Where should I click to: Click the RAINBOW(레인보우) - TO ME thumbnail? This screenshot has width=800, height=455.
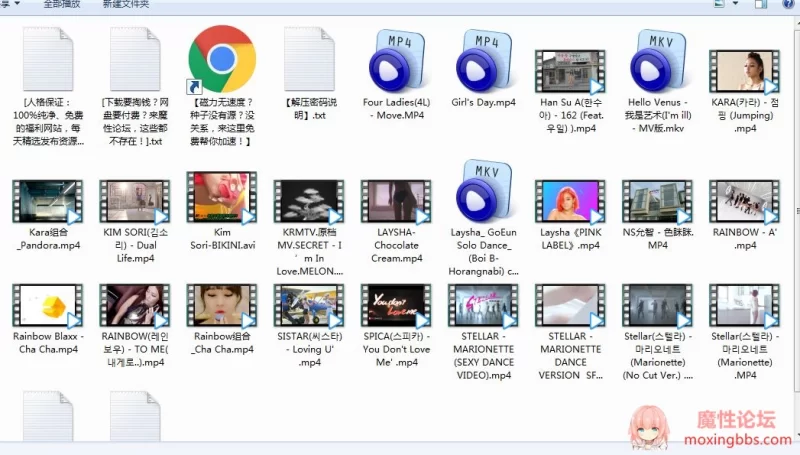pyautogui.click(x=135, y=306)
